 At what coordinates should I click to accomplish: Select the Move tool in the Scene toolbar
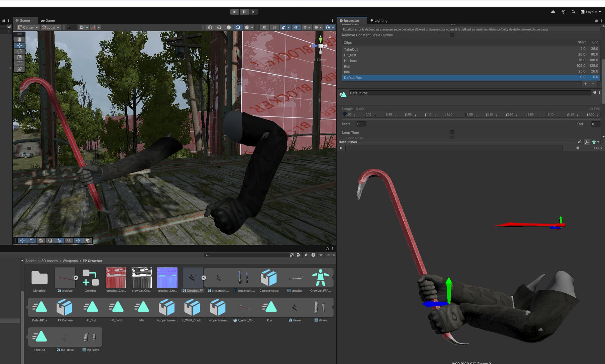point(19,45)
